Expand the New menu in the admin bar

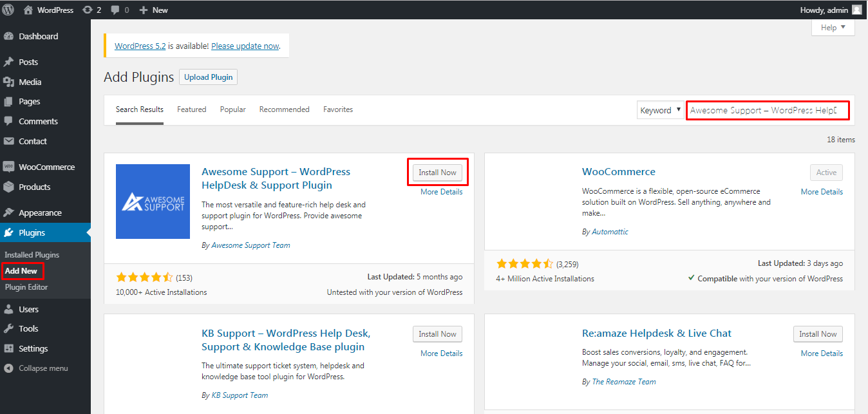click(x=153, y=10)
